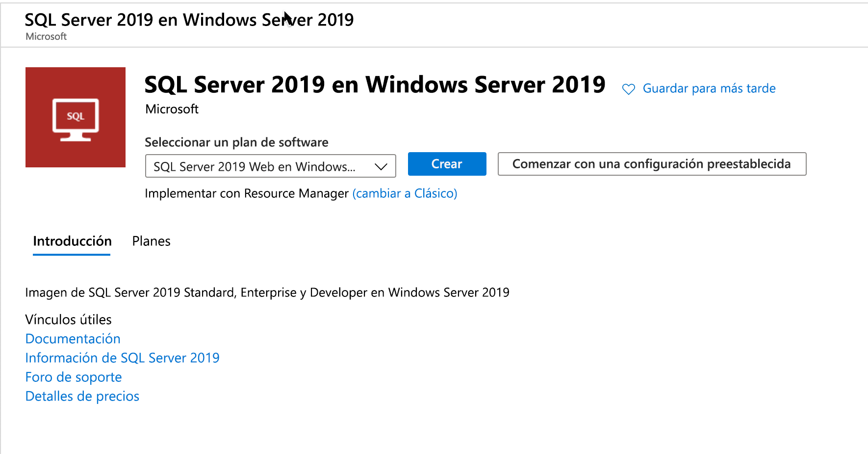Viewport: 868px width, 454px height.
Task: Switch to the Introducción tab
Action: point(72,241)
